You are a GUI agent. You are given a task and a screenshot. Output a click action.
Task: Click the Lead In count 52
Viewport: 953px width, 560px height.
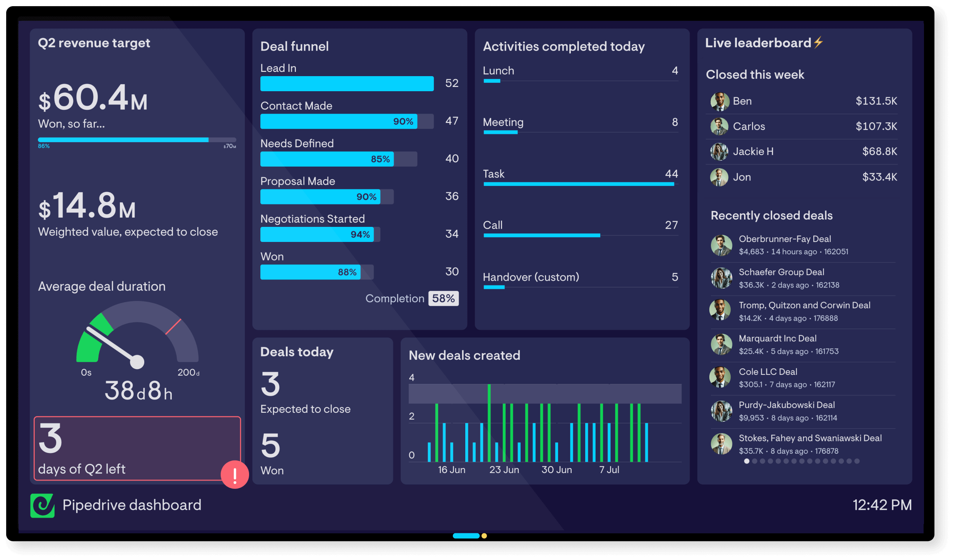click(x=452, y=83)
